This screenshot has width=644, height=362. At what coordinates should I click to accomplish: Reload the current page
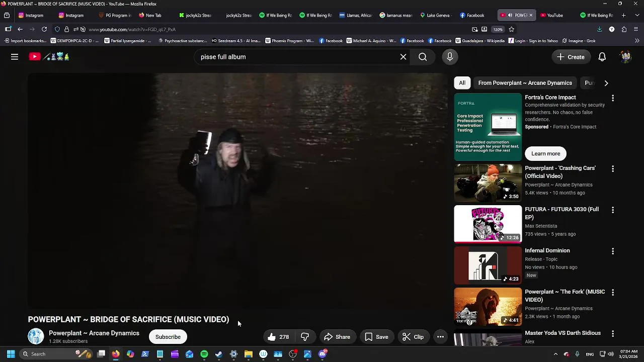[44, 29]
